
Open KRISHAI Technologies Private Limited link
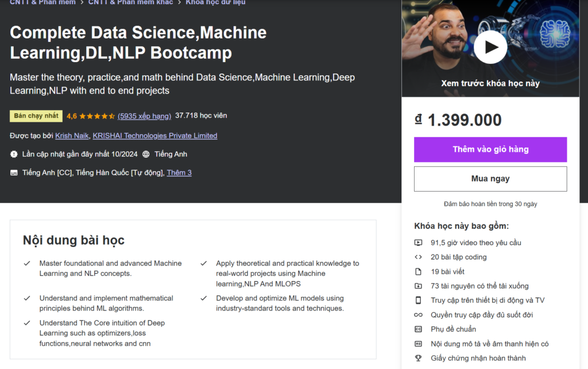point(155,136)
